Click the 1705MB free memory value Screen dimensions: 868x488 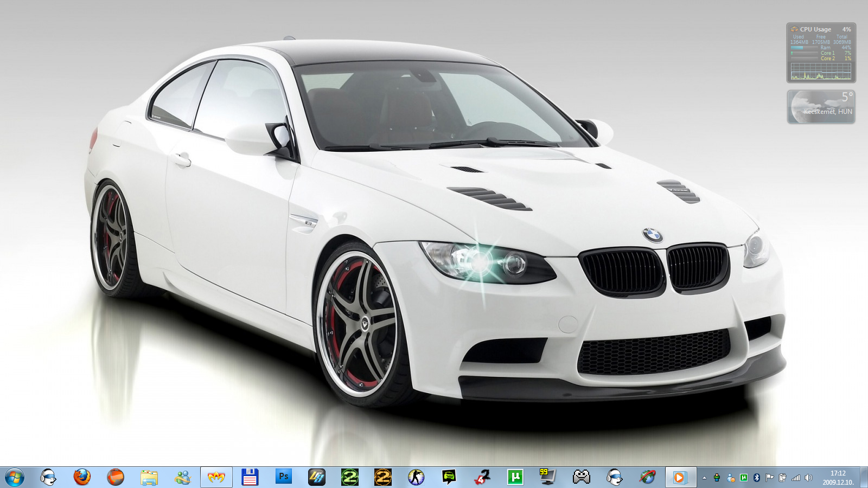click(x=821, y=42)
